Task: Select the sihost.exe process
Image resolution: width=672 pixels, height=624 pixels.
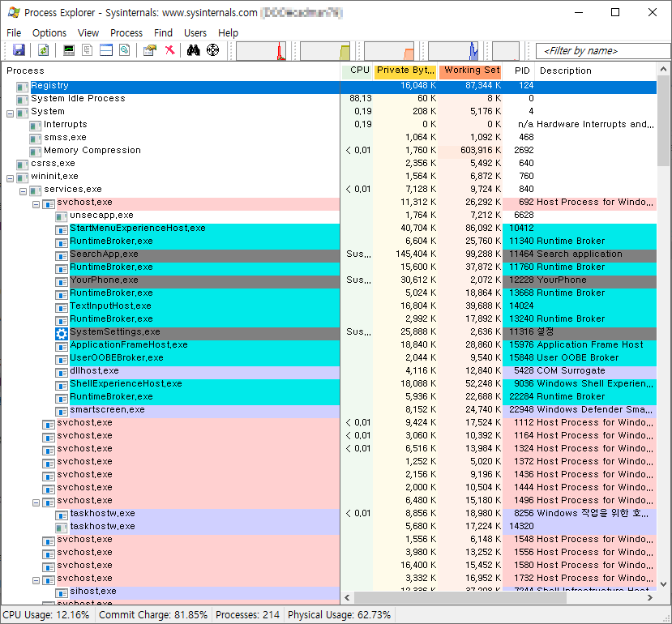Action: [93, 592]
